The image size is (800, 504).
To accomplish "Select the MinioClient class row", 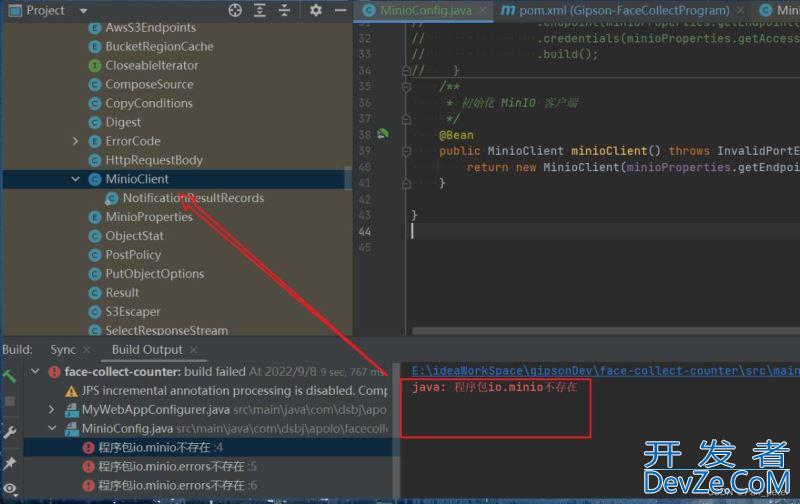I will point(173,179).
